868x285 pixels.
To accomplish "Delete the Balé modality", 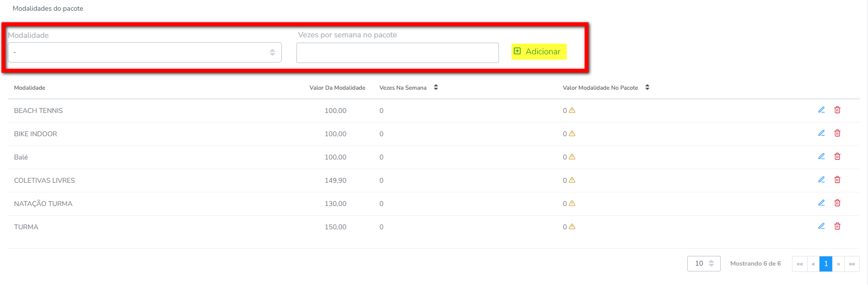I will tap(837, 157).
